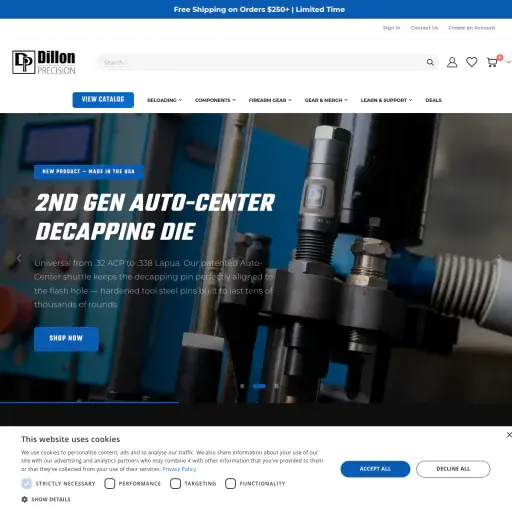Click the search magnifier icon
The image size is (512, 512).
coord(430,62)
